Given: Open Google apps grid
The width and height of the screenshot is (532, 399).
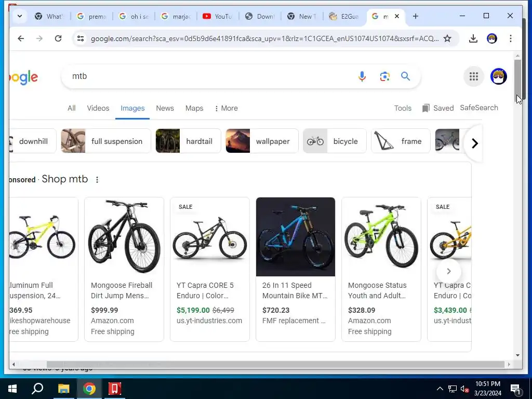Looking at the screenshot, I should [x=474, y=76].
